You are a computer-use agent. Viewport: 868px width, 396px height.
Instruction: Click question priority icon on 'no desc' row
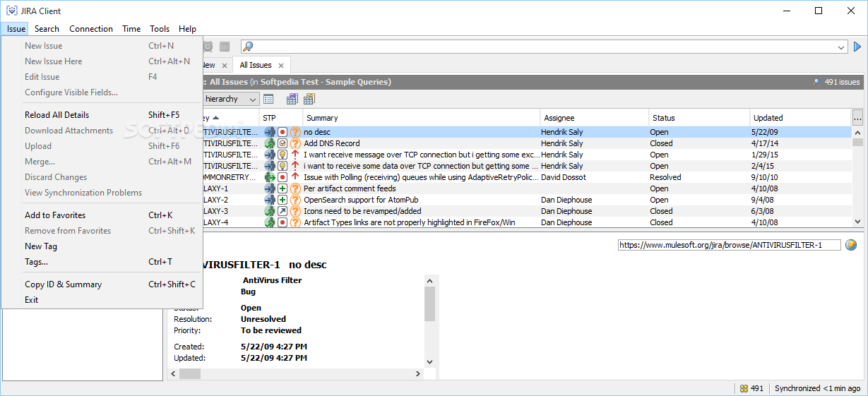coord(295,132)
